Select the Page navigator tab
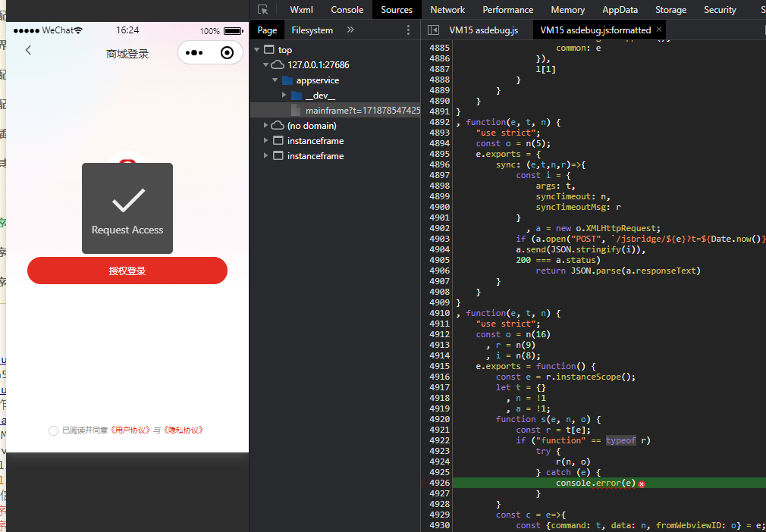766x532 pixels. (267, 30)
